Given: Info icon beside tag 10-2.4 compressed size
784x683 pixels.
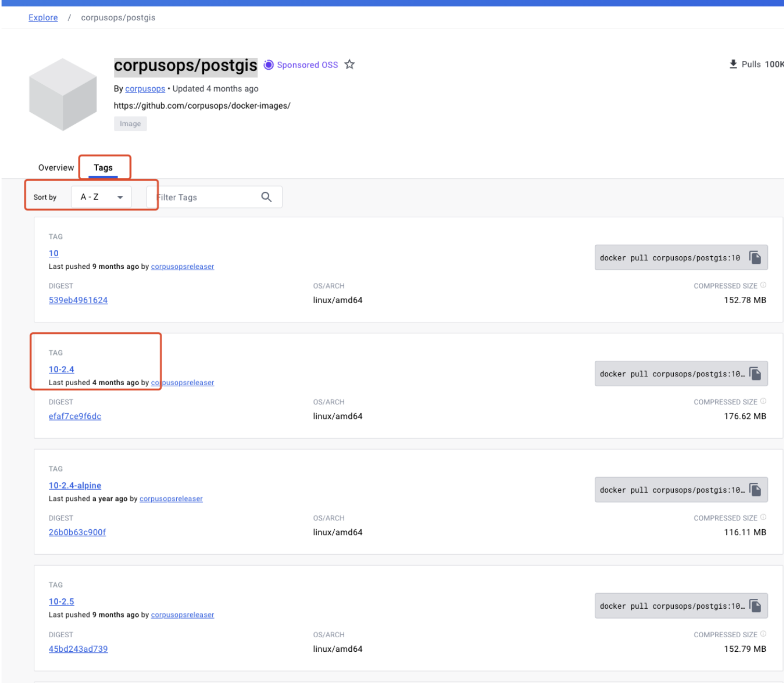Looking at the screenshot, I should tap(763, 401).
